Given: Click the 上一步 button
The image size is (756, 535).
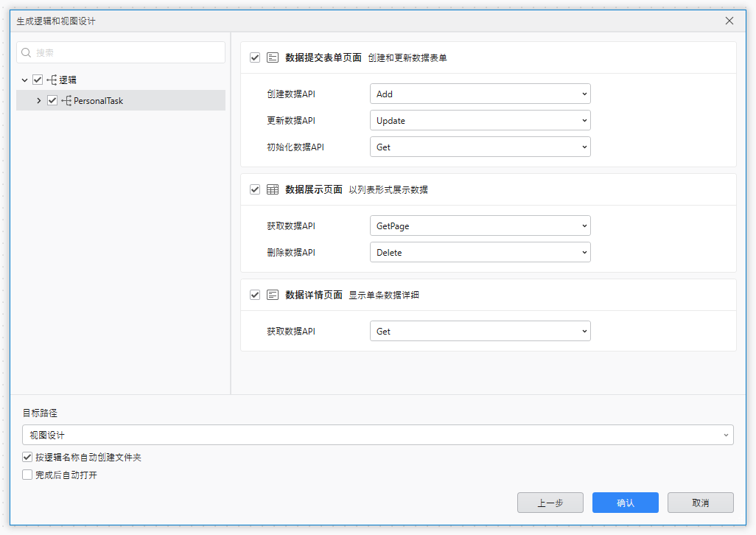Looking at the screenshot, I should point(550,503).
